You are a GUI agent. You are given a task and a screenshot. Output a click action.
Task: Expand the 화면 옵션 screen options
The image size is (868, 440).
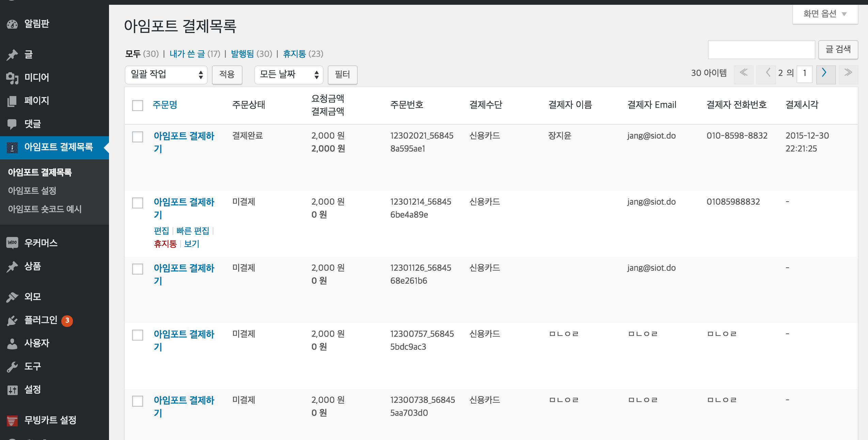(x=825, y=14)
